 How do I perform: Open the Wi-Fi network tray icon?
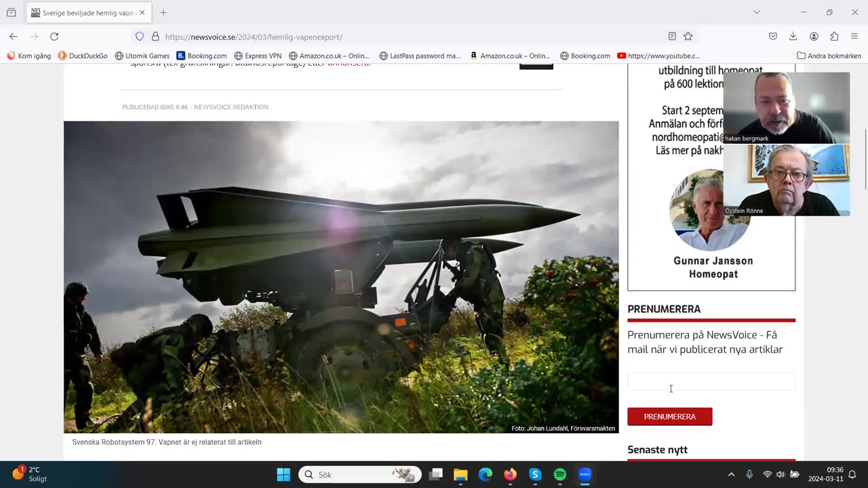(x=768, y=474)
